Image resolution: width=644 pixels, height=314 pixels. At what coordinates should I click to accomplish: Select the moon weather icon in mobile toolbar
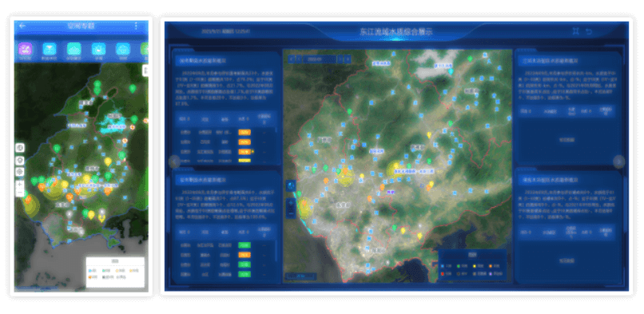(98, 49)
